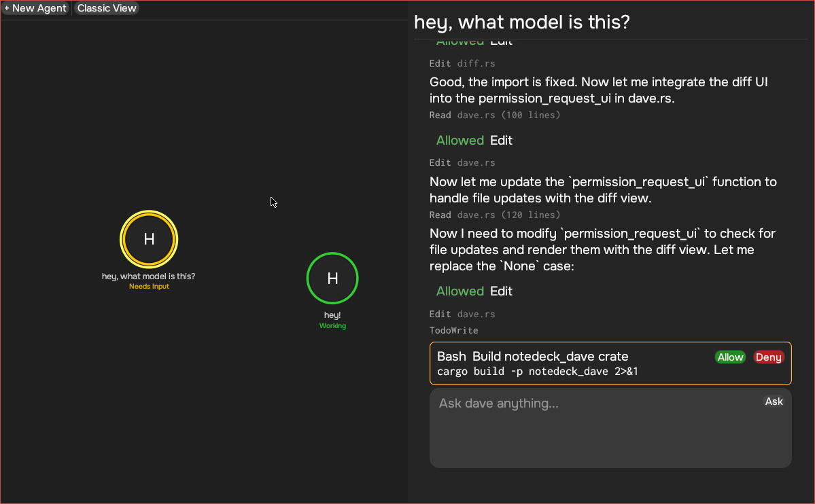Screen dimensions: 815x504
Task: Click the chat title header at the top
Action: 521,22
